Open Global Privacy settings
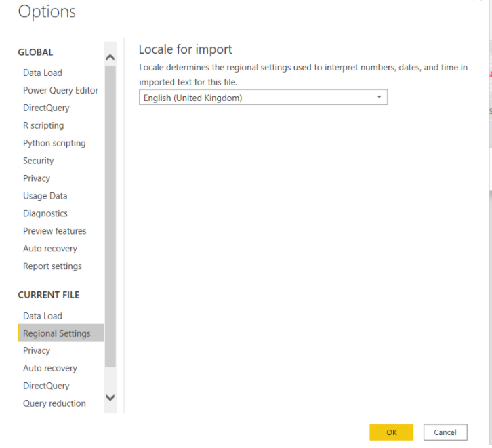The image size is (492, 448). click(37, 178)
